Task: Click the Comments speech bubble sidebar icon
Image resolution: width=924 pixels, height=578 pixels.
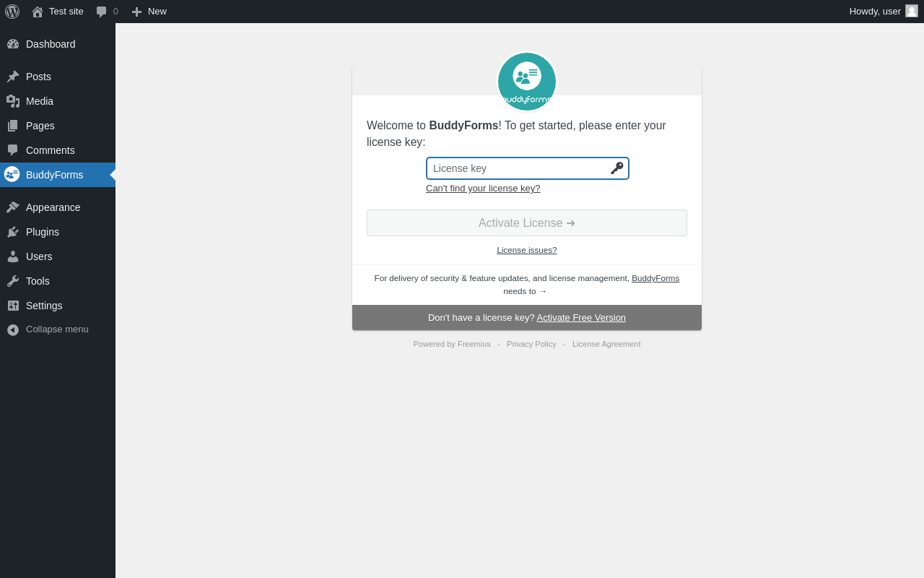Action: tap(13, 150)
